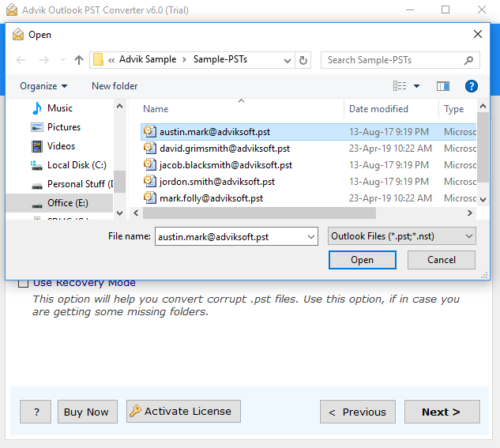Sort by Name column header
This screenshot has width=500, height=448.
point(156,109)
